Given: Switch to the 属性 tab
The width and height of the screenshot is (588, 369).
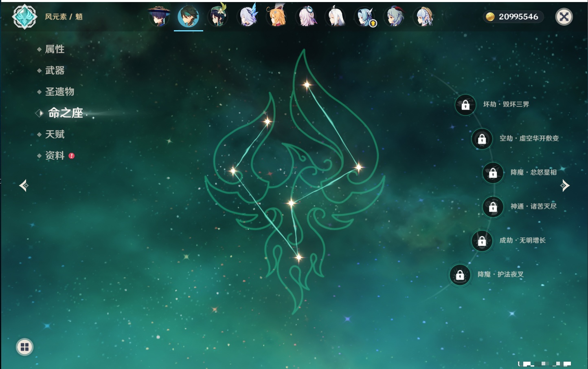Looking at the screenshot, I should 55,49.
